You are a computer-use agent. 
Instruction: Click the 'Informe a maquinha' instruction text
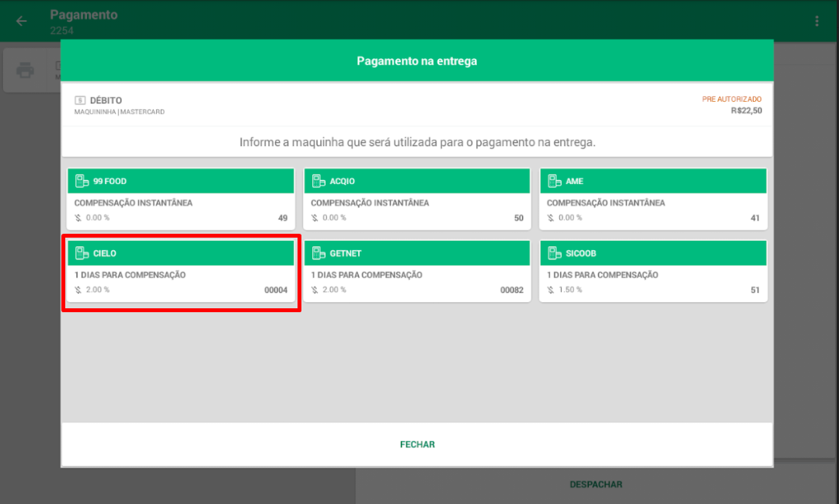[417, 142]
